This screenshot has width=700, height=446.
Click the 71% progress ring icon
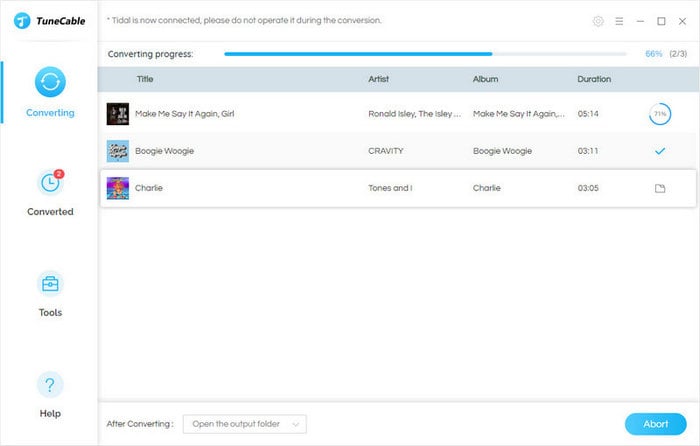coord(660,114)
